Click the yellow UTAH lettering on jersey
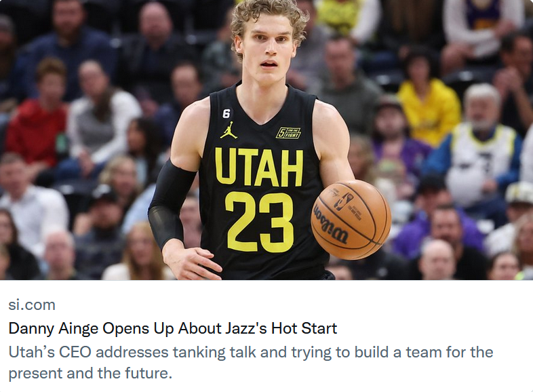This screenshot has width=533, height=392. point(258,168)
